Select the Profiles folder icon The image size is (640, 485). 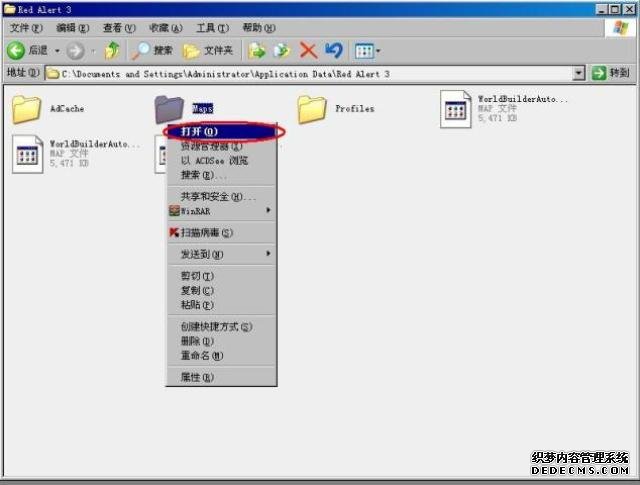click(x=312, y=109)
